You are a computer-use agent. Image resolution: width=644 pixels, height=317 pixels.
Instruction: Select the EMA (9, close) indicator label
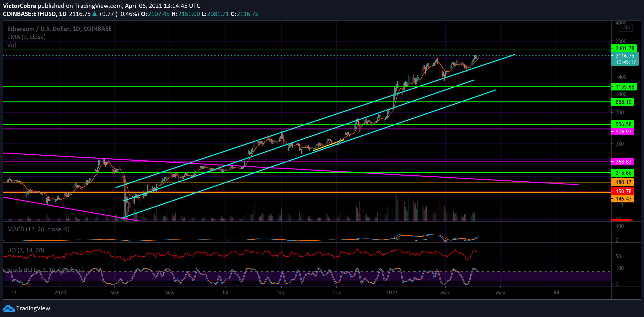click(x=26, y=37)
